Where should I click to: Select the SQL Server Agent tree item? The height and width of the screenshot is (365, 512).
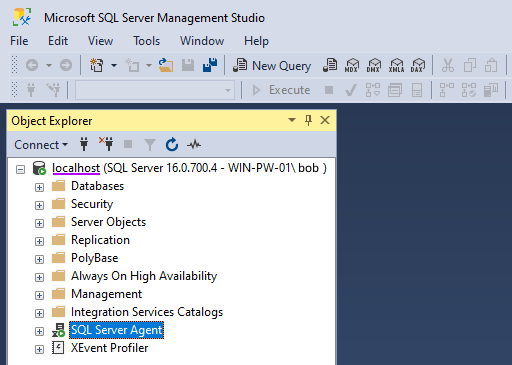116,330
